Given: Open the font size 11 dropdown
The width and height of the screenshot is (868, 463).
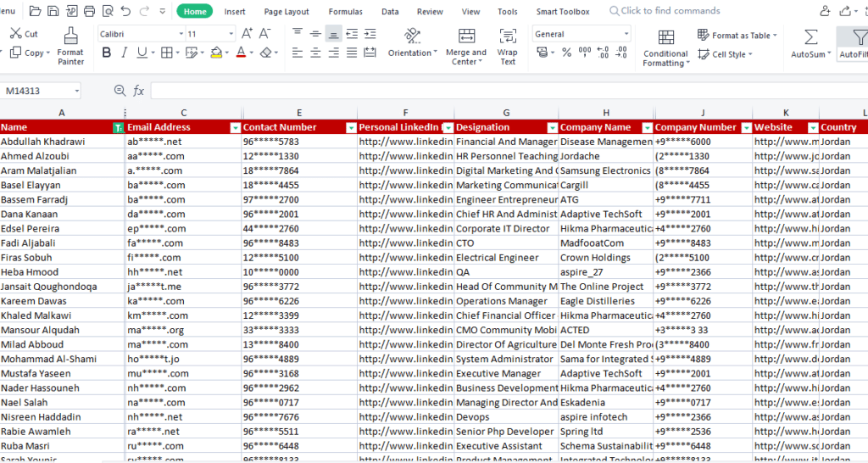Looking at the screenshot, I should [x=231, y=34].
